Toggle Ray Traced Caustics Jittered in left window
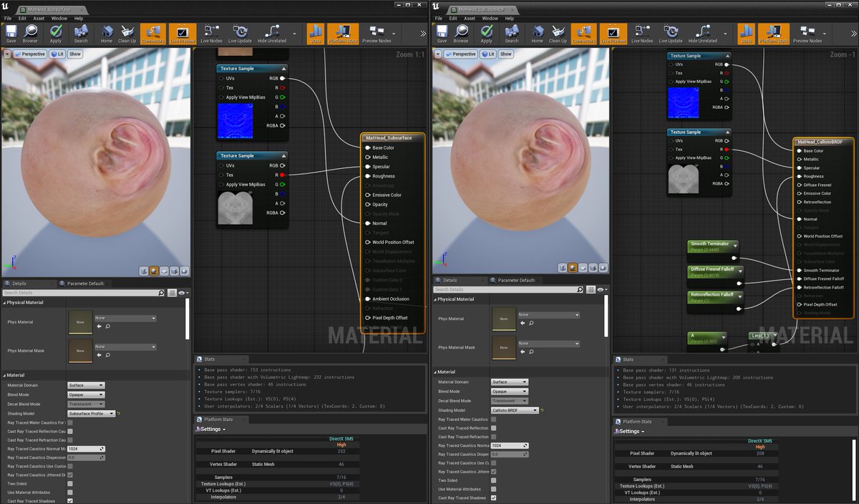 tap(69, 475)
